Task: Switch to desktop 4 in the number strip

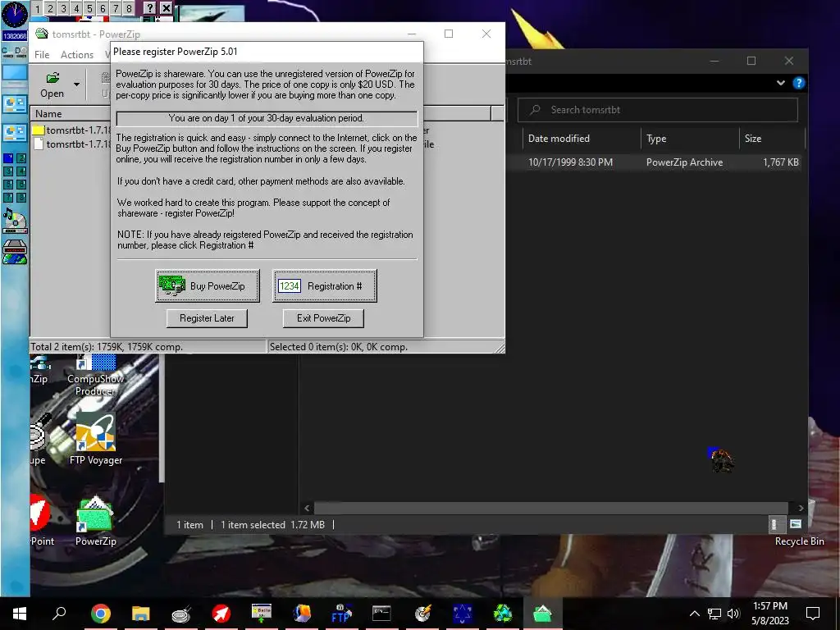Action: [x=76, y=8]
